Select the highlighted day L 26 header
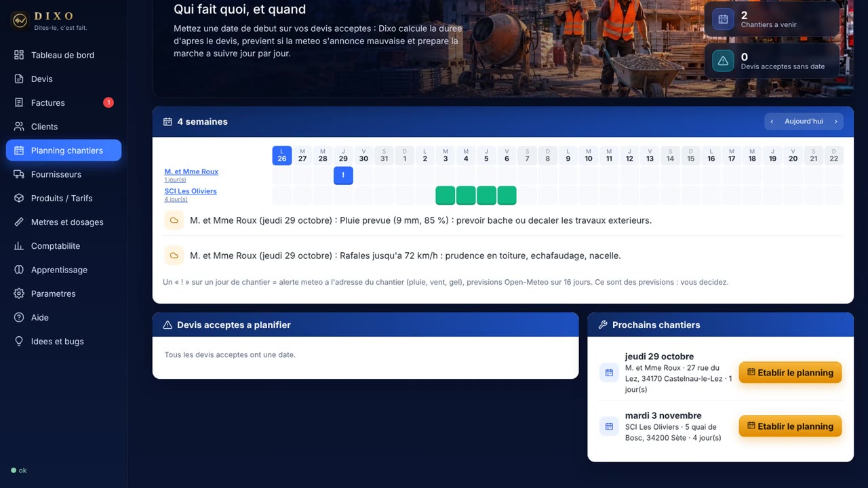The height and width of the screenshot is (488, 868). pyautogui.click(x=282, y=155)
